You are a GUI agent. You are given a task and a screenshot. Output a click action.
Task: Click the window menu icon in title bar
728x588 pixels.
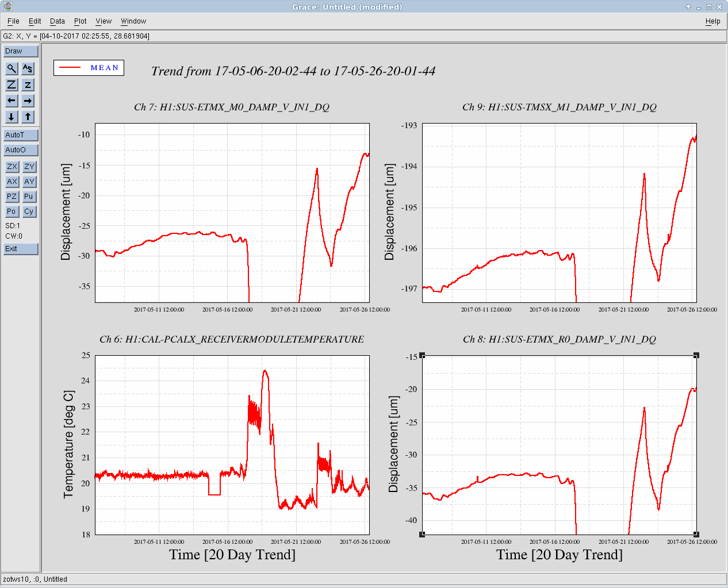[x=7, y=7]
